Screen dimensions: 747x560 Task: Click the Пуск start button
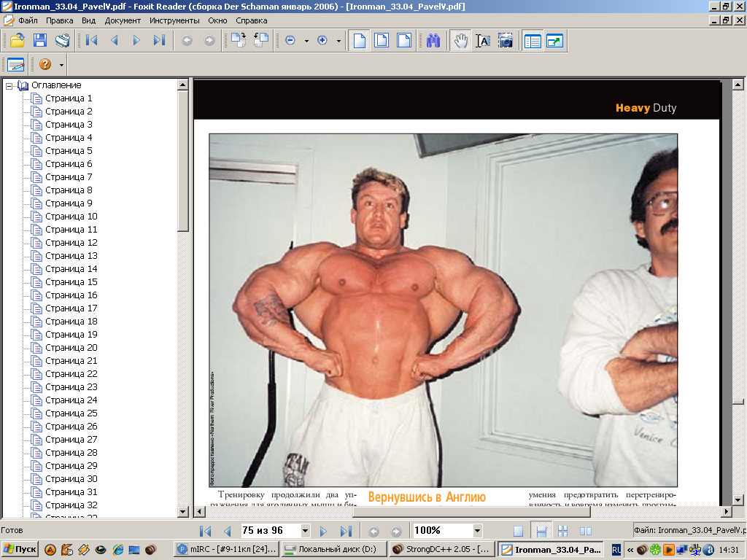point(20,549)
